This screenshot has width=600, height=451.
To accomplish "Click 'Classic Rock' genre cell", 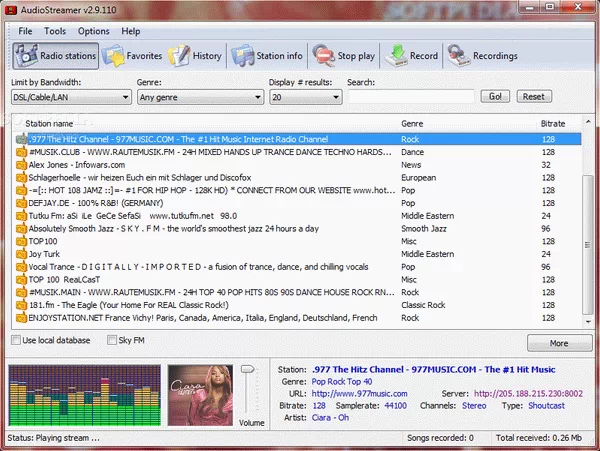I will 423,305.
